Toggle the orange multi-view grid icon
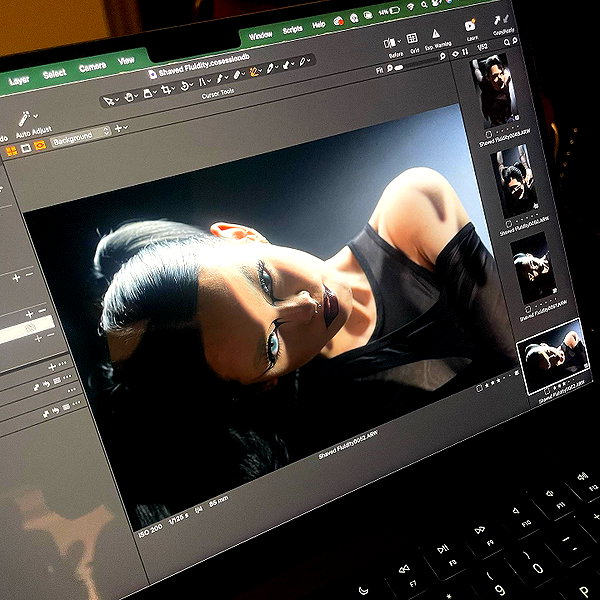Image resolution: width=600 pixels, height=600 pixels. [11, 151]
